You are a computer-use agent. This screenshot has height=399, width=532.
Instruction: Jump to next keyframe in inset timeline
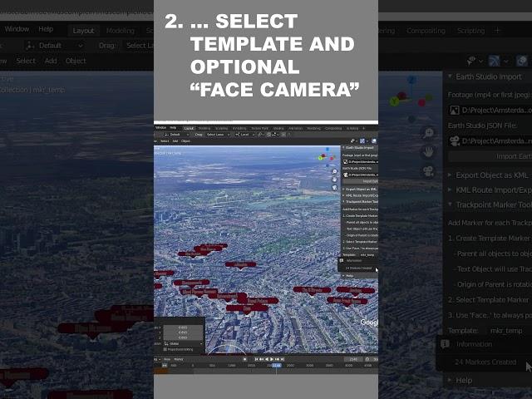point(277,359)
